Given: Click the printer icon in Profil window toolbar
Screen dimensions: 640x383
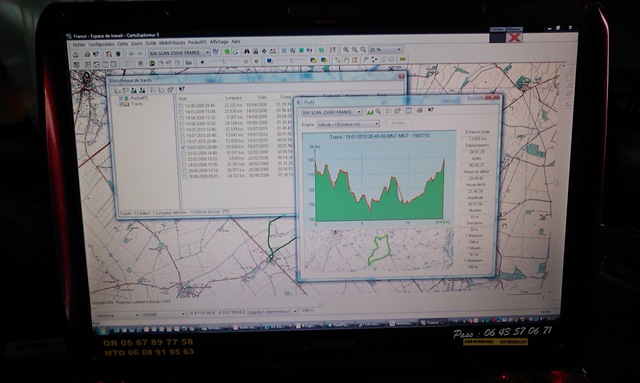Looking at the screenshot, I should point(419,110).
